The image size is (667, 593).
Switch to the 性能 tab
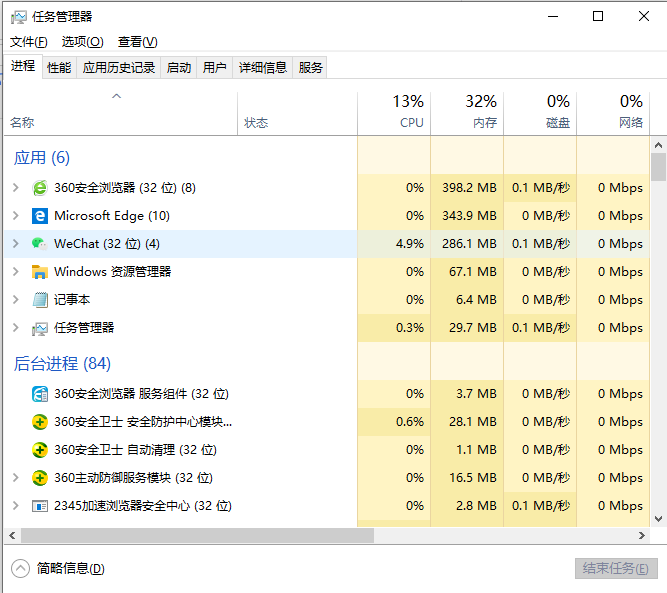pyautogui.click(x=59, y=68)
